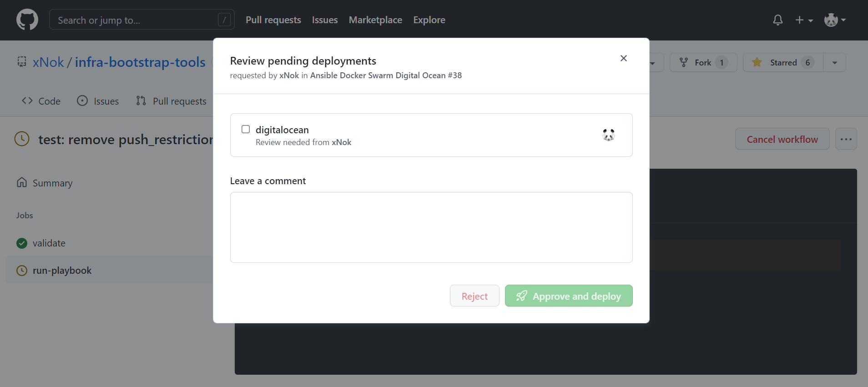Click the workflow title pending clock icon
This screenshot has width=868, height=387.
pyautogui.click(x=22, y=139)
